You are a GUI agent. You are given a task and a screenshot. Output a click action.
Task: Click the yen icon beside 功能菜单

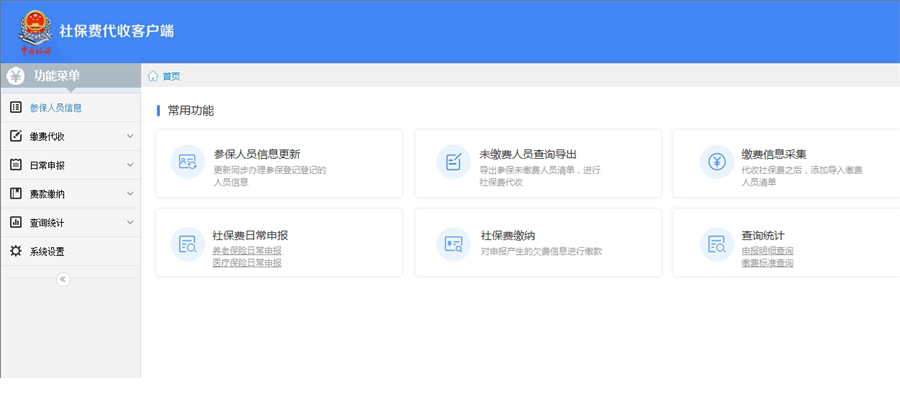coord(15,76)
